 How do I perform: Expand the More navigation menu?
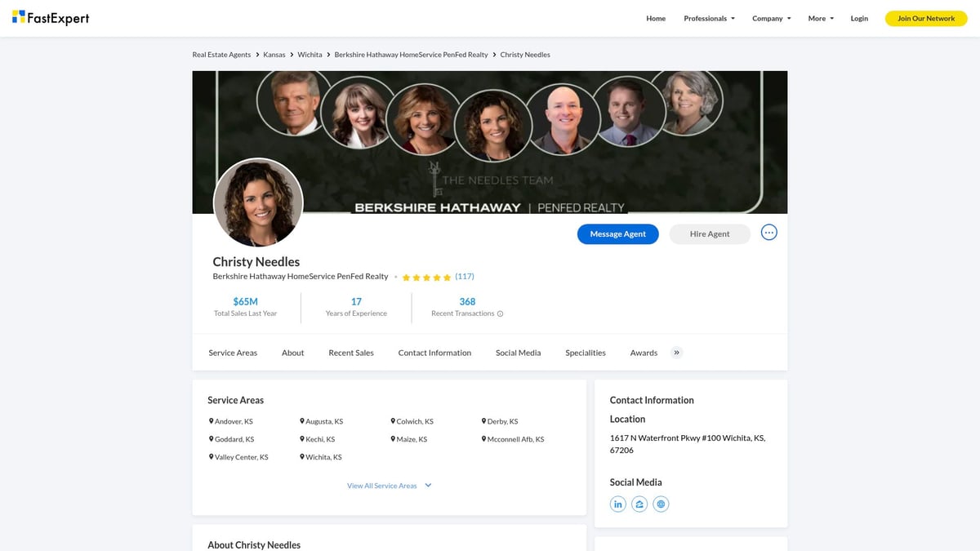pyautogui.click(x=819, y=18)
